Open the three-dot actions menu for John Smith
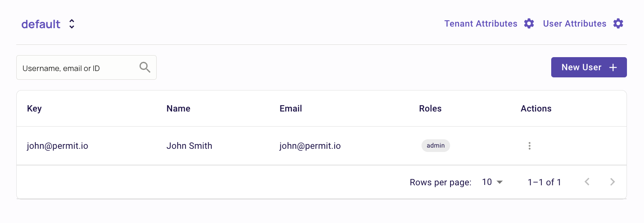This screenshot has width=644, height=223. pos(529,146)
